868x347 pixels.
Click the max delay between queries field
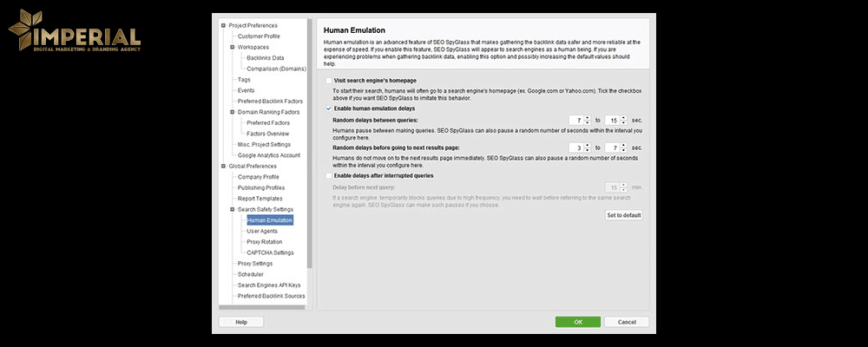(609, 119)
